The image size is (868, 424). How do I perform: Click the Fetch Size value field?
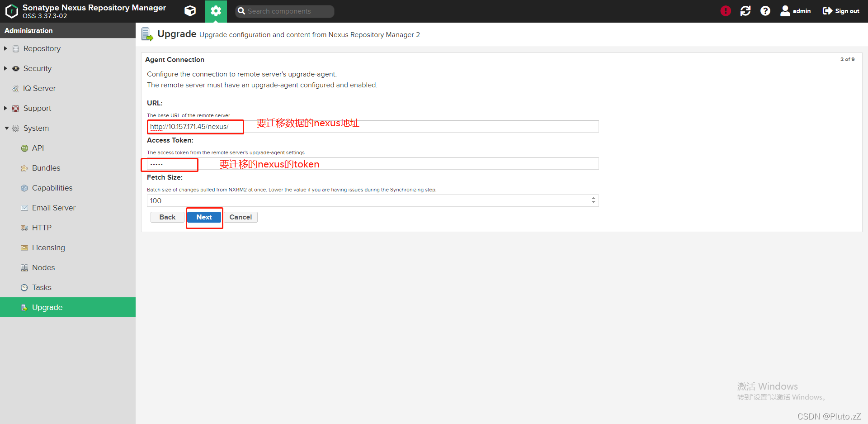[368, 200]
